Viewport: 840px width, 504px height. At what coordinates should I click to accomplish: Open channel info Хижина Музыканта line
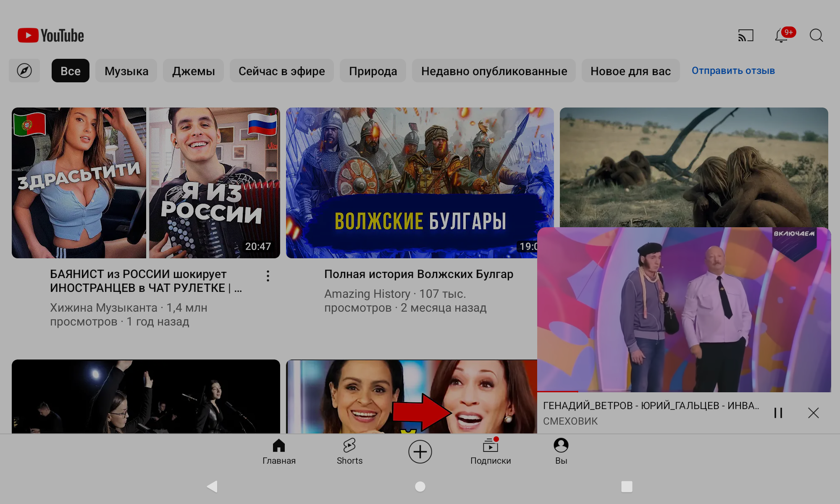[x=129, y=315]
